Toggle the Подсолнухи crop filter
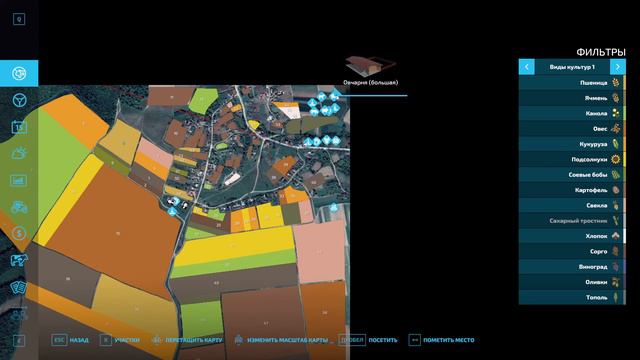The image size is (640, 360). click(572, 160)
